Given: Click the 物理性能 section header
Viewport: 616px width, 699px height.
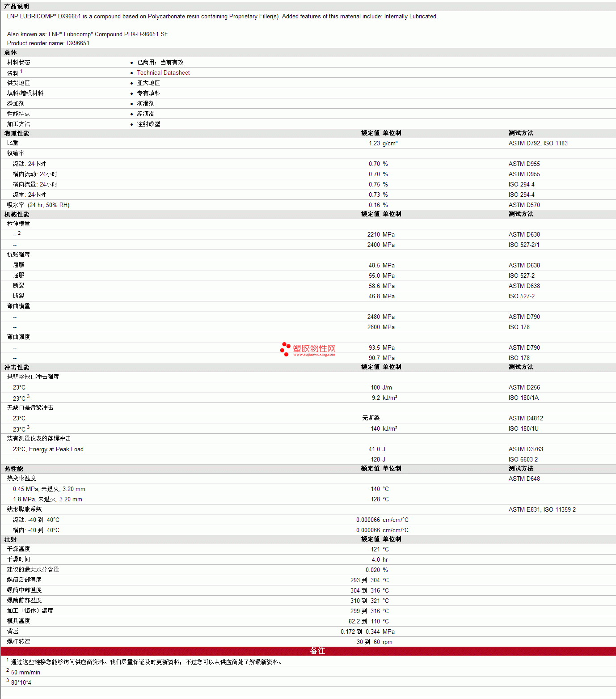Looking at the screenshot, I should click(17, 134).
